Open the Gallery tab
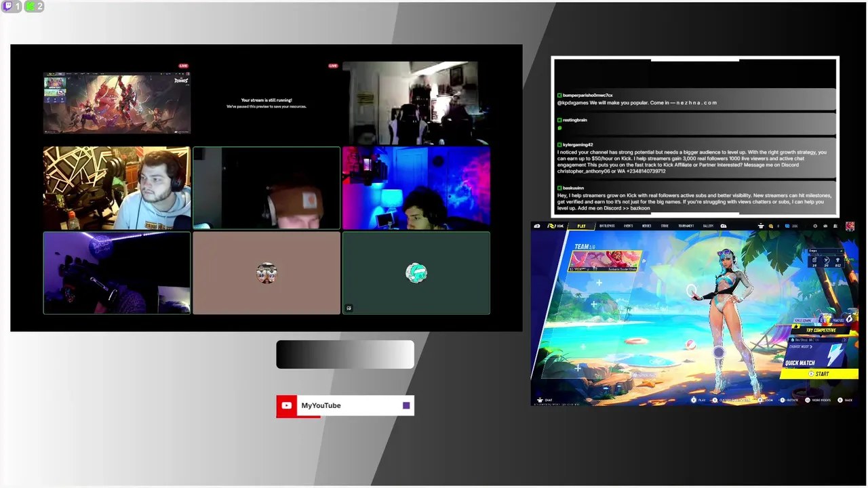The image size is (868, 488). 708,226
